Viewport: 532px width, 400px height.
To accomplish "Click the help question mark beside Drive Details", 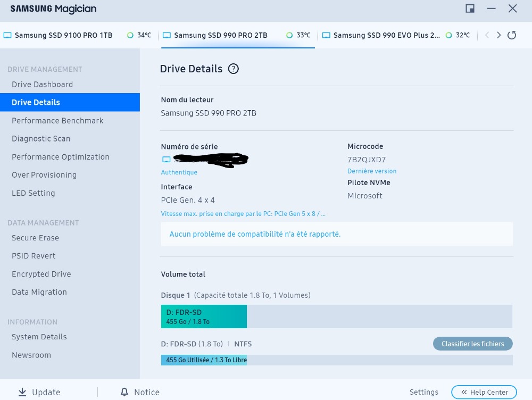I will tap(233, 69).
